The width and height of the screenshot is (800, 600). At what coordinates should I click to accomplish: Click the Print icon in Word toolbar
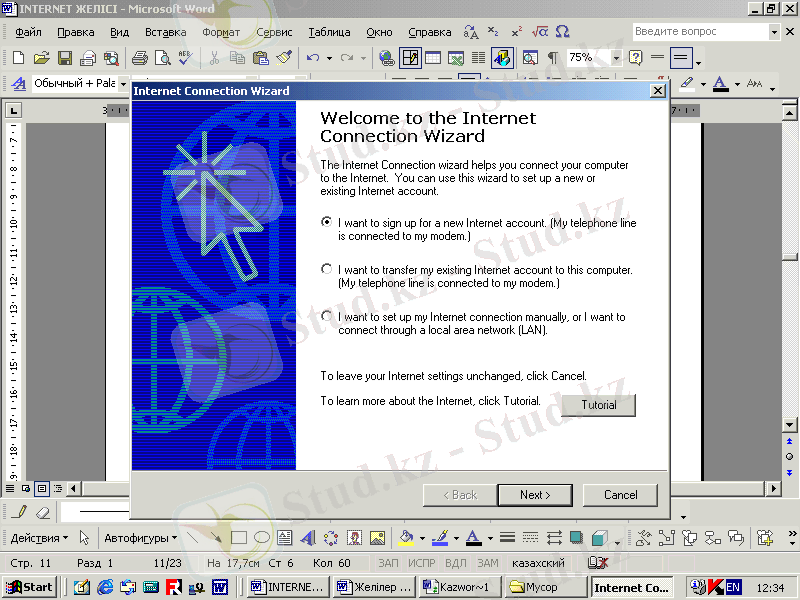pyautogui.click(x=139, y=58)
